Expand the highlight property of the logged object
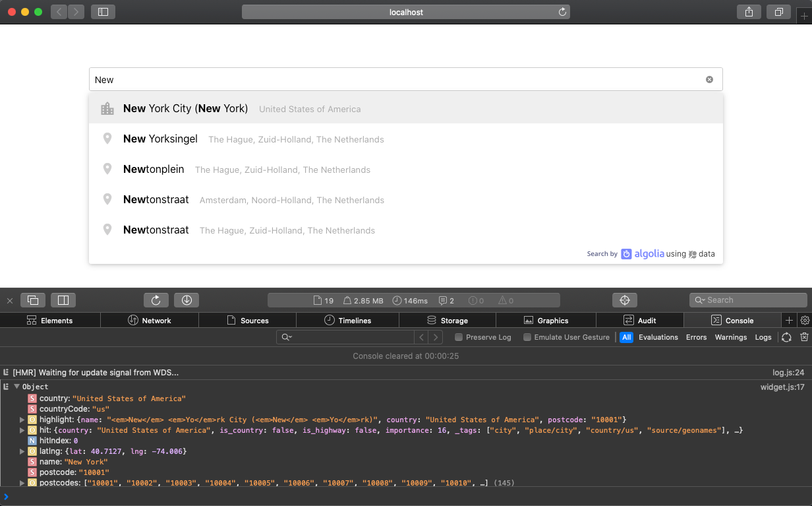812x506 pixels. [x=22, y=419]
